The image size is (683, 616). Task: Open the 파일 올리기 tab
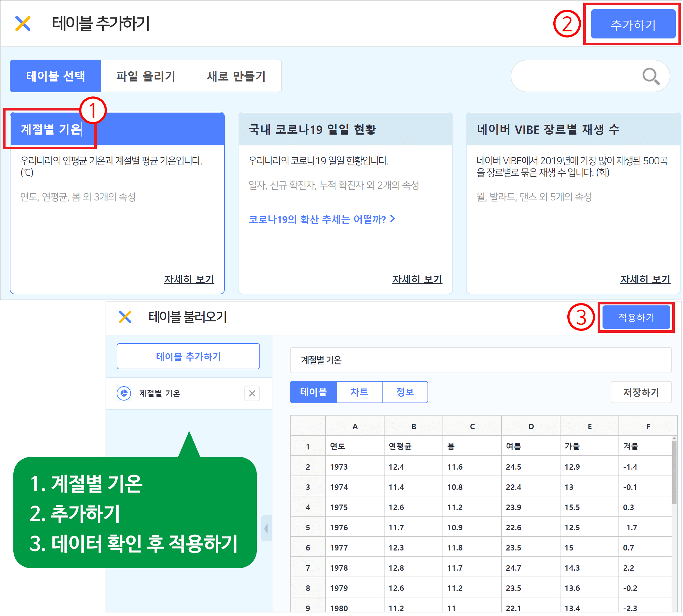coord(146,76)
